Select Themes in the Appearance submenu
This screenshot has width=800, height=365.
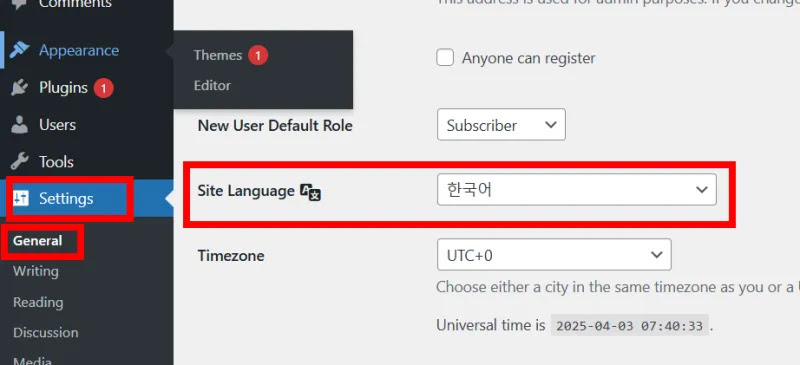pyautogui.click(x=218, y=55)
